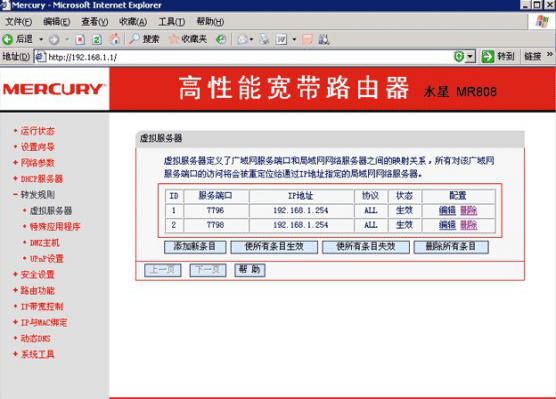Open the address bar dropdown arrow
556x399 pixels.
pos(470,56)
